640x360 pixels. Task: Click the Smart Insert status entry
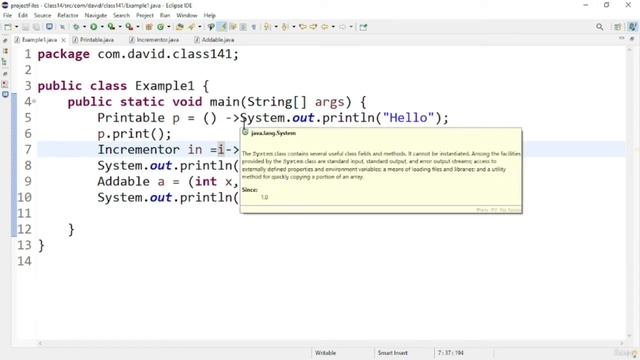(x=392, y=353)
